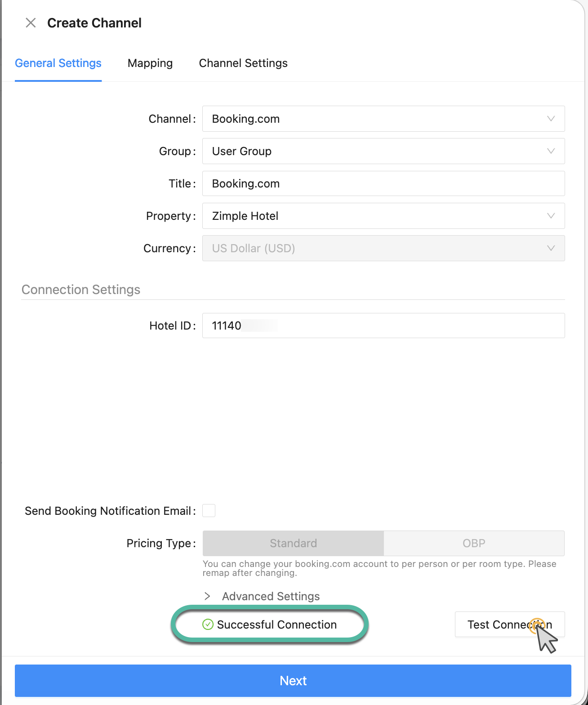Click the Channel field chevron icon
The width and height of the screenshot is (588, 705).
(551, 119)
